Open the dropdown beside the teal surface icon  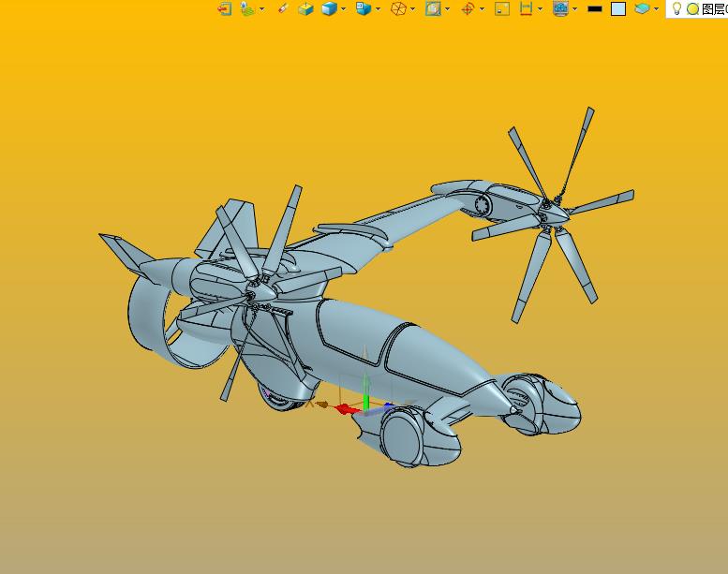coord(656,9)
